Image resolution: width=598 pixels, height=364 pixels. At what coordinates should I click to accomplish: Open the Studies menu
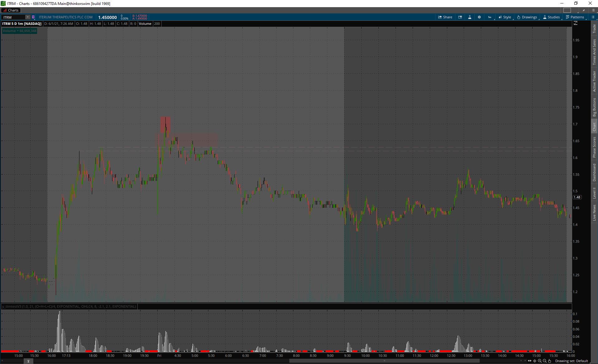point(551,17)
